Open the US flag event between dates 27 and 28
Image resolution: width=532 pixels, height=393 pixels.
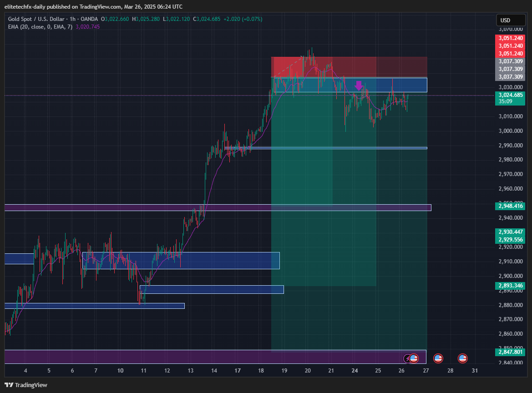click(x=438, y=358)
